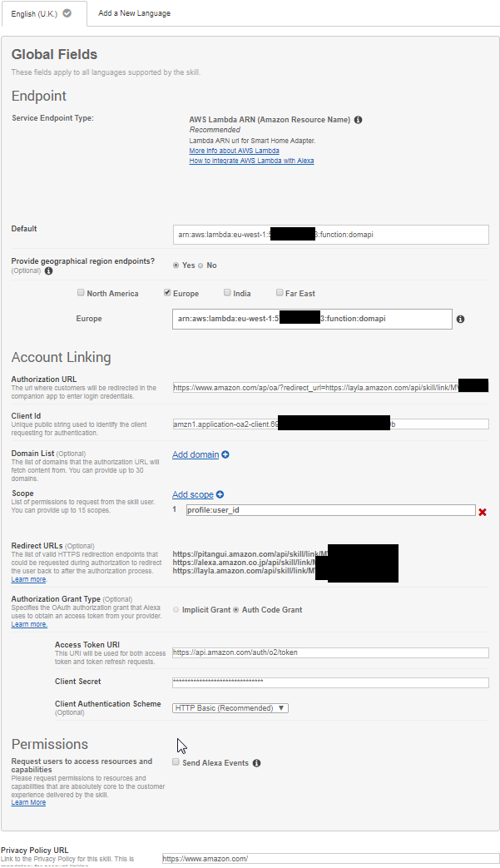Click info icon beside geographical region endpoints
This screenshot has height=868, width=500.
[49, 270]
